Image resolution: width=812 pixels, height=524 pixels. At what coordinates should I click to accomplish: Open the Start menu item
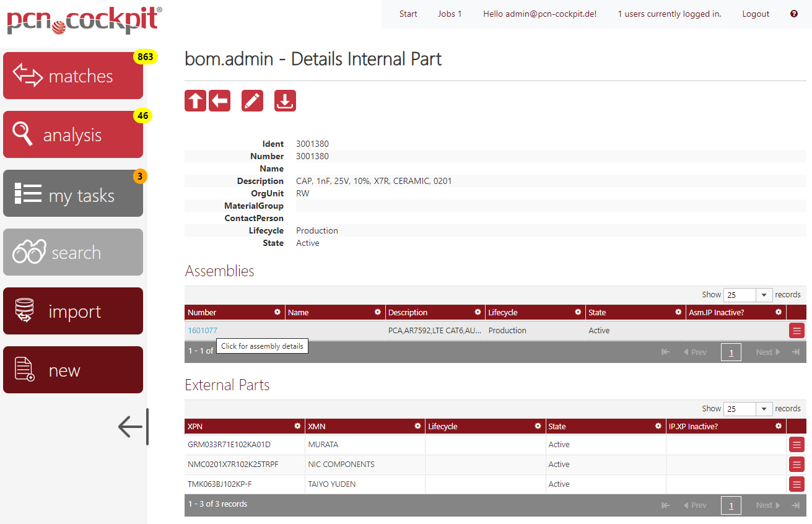pyautogui.click(x=408, y=14)
